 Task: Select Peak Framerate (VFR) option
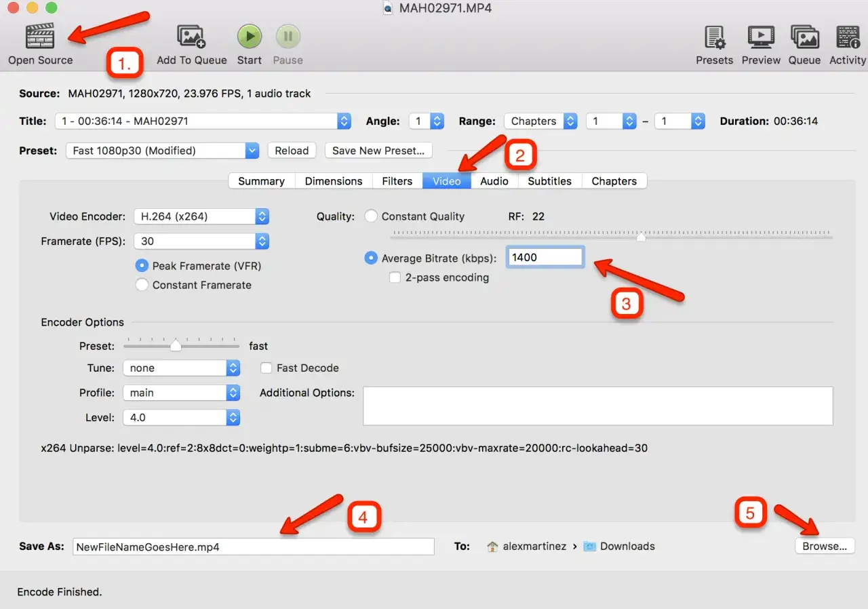142,266
